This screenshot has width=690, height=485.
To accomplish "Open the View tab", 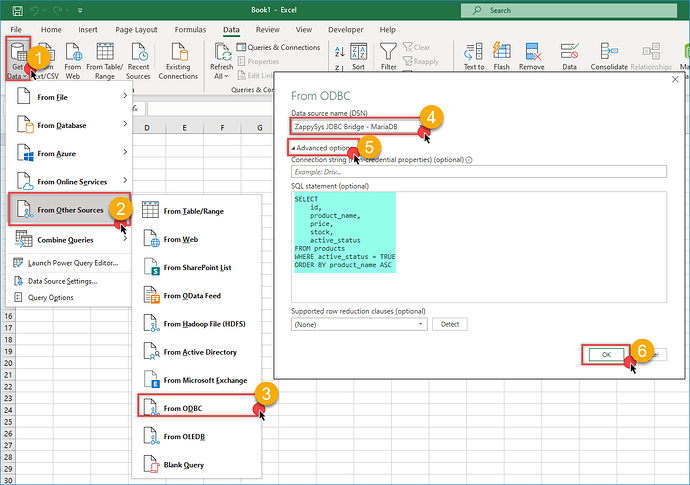I will pos(304,29).
